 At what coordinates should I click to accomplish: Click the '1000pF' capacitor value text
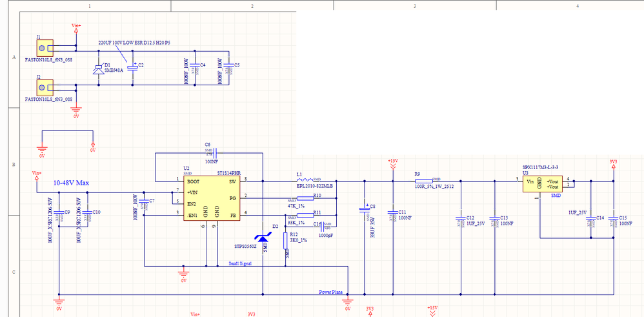pos(325,235)
